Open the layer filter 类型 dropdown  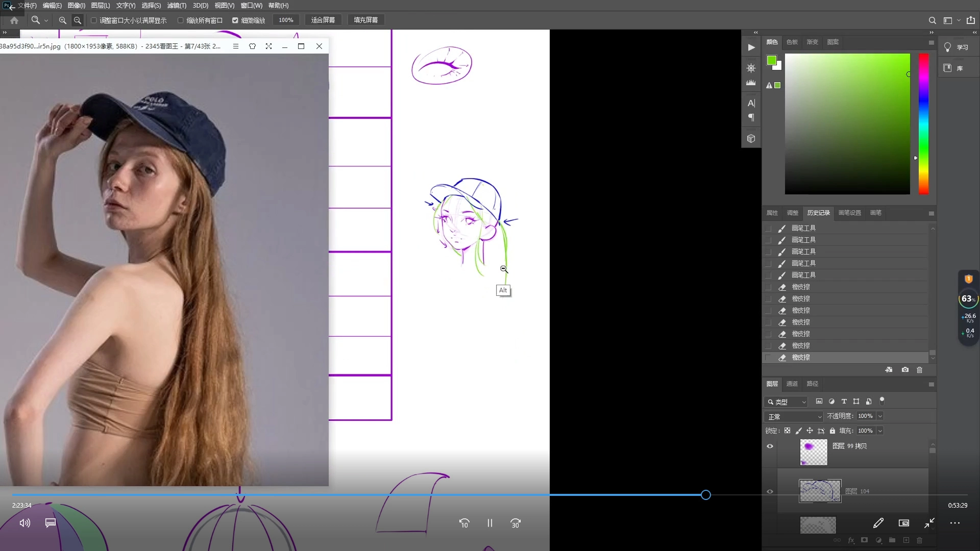click(787, 402)
